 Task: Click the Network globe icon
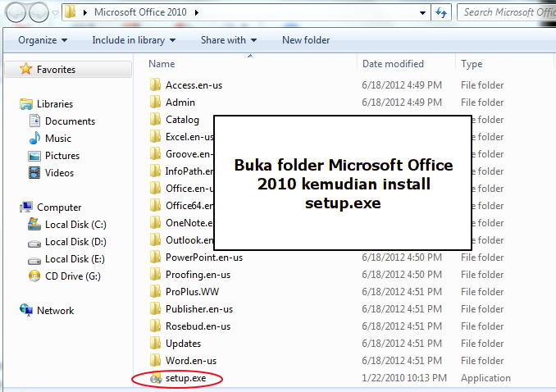pyautogui.click(x=26, y=310)
